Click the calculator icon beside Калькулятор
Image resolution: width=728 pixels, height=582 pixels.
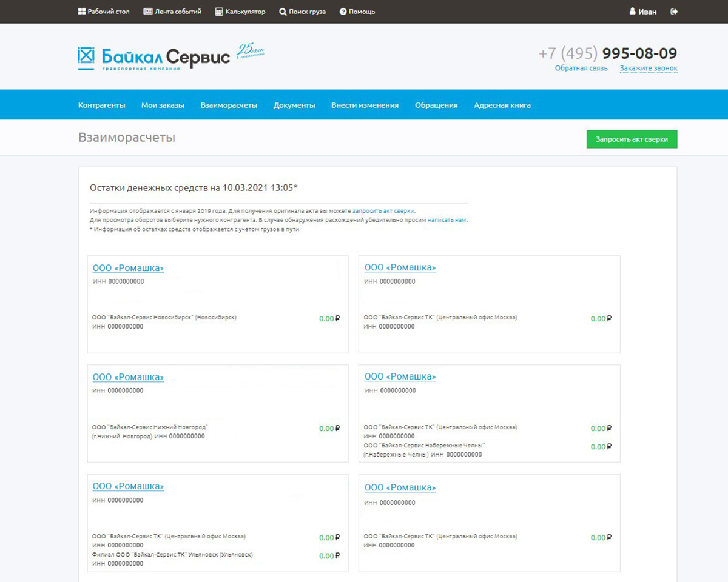(x=219, y=12)
